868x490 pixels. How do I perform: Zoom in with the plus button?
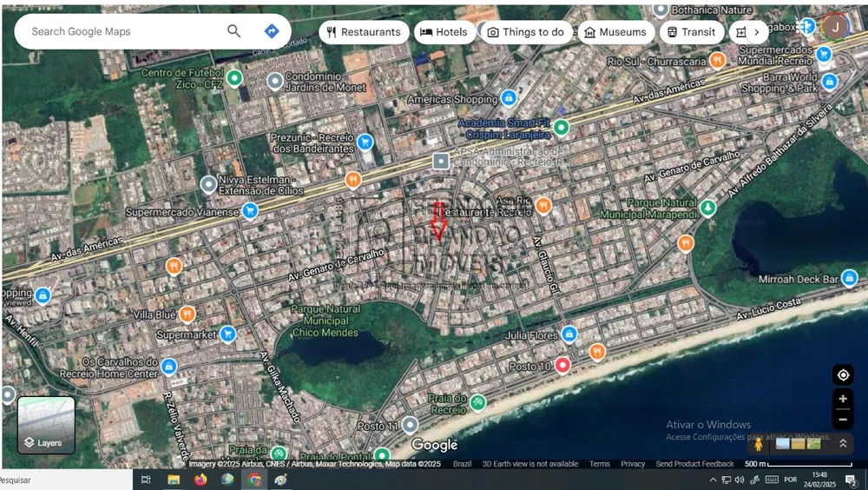(843, 399)
